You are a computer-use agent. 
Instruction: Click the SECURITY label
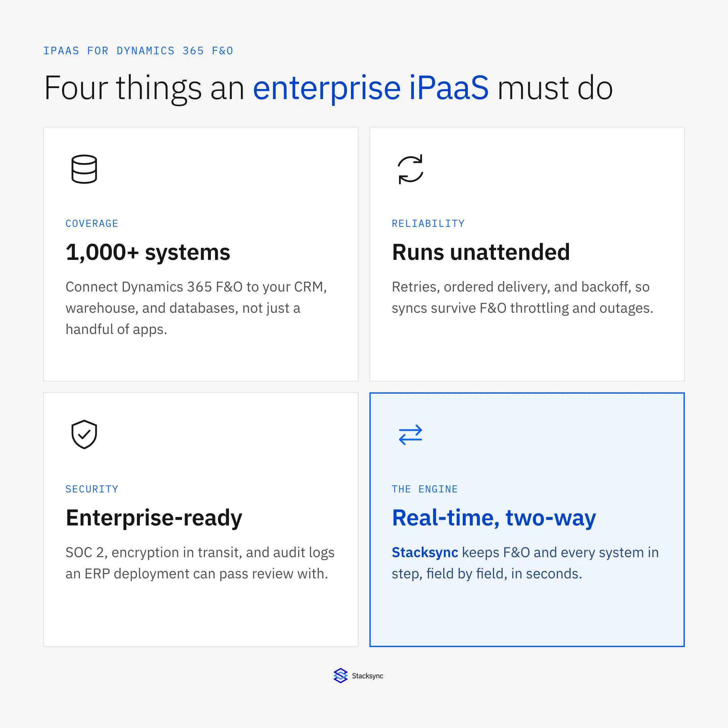pos(92,489)
